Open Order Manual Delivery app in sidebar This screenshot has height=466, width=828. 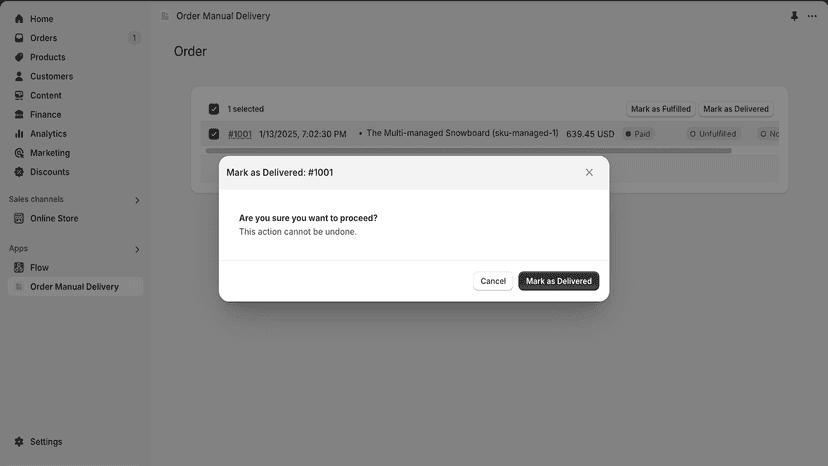[x=75, y=287]
